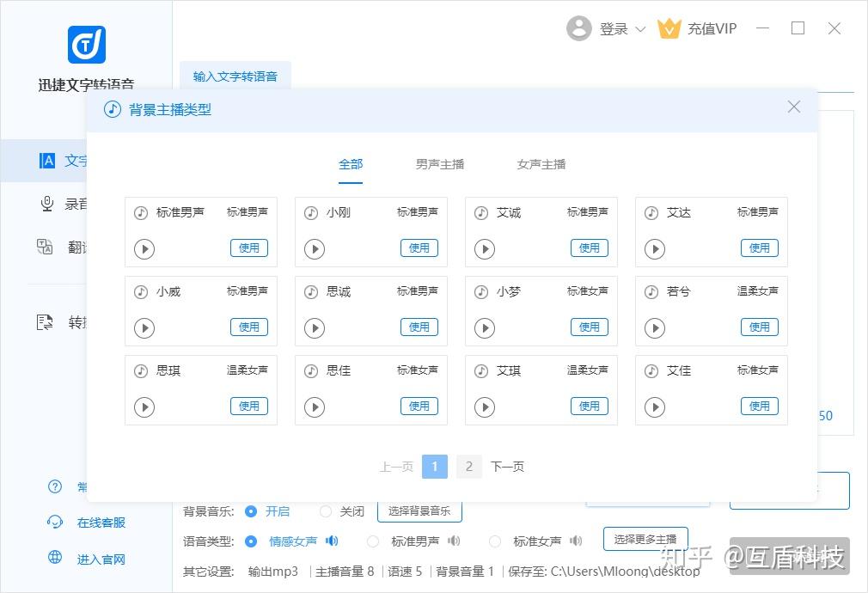The image size is (868, 593).
Task: Click the user avatar icon
Action: 579,28
